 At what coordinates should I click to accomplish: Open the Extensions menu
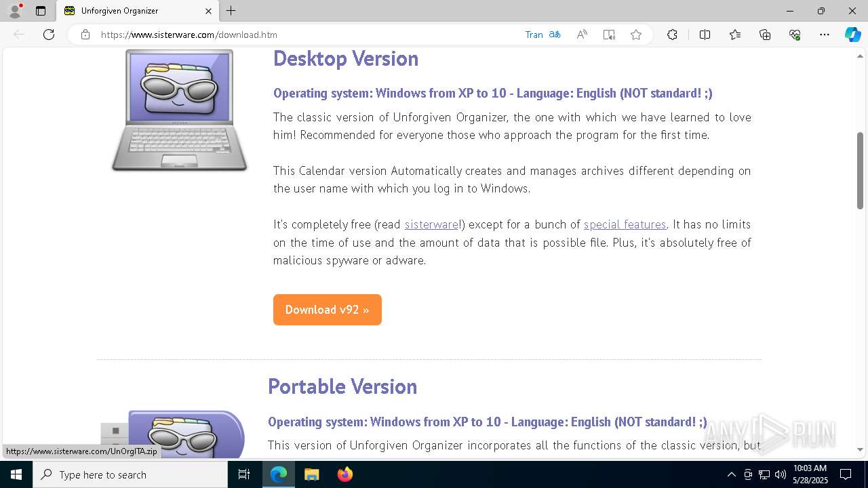pyautogui.click(x=672, y=35)
